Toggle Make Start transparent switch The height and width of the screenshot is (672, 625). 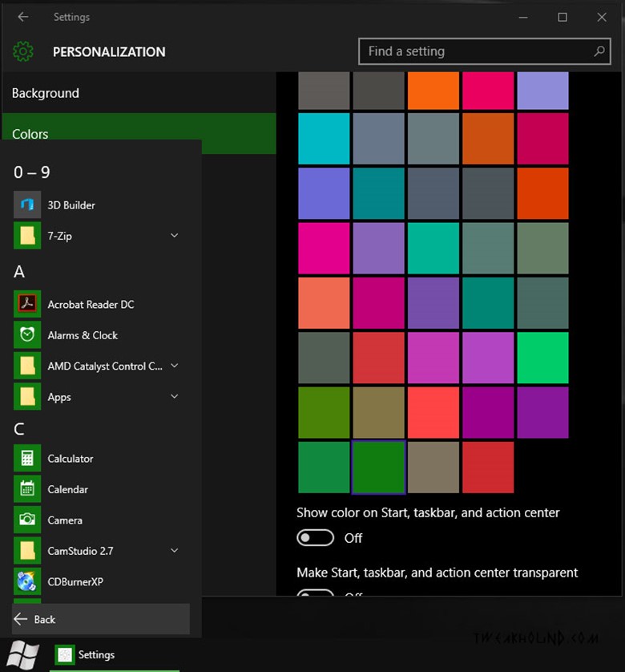pos(315,594)
